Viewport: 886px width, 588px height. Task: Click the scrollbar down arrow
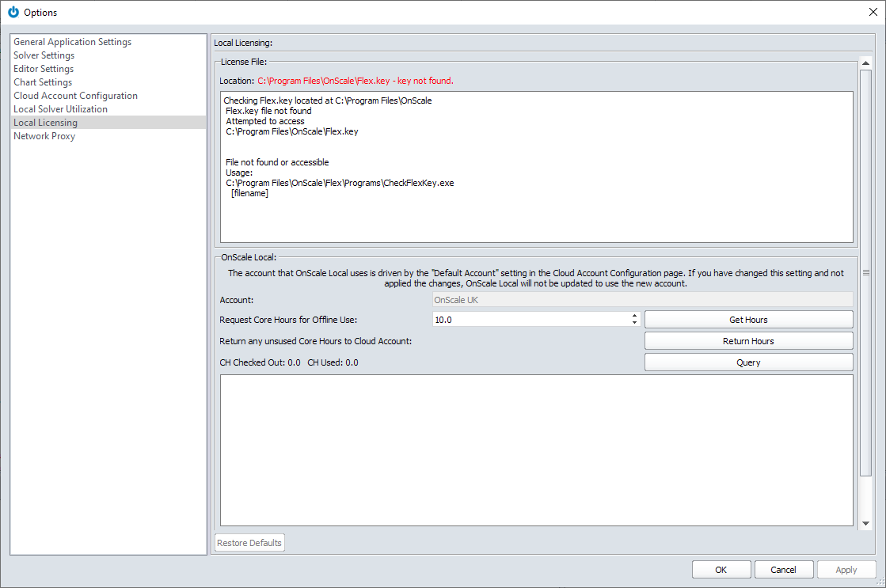[865, 524]
